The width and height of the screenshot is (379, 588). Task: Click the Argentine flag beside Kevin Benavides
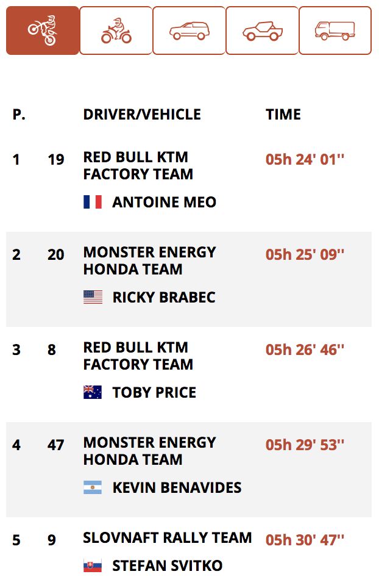tap(93, 487)
